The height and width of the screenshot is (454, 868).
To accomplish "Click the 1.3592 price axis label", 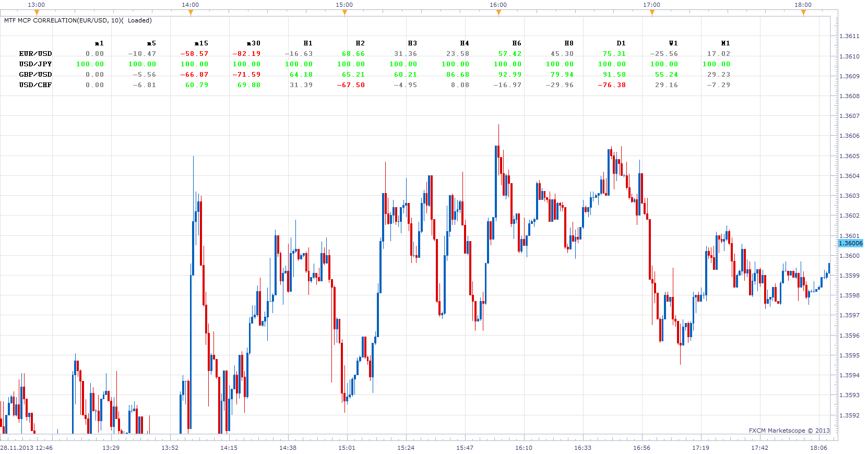I will 849,415.
